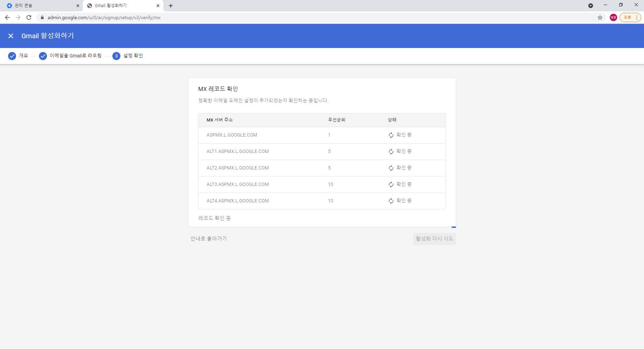Minimize the Chrome window

tap(605, 5)
